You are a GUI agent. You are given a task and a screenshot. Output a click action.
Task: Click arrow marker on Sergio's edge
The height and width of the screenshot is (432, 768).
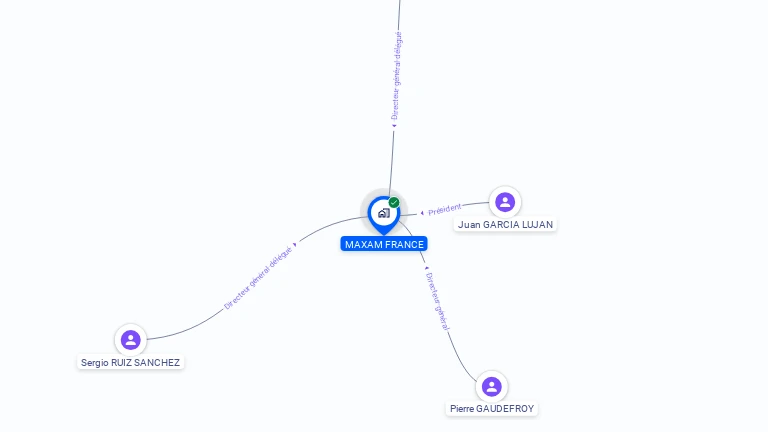[295, 244]
